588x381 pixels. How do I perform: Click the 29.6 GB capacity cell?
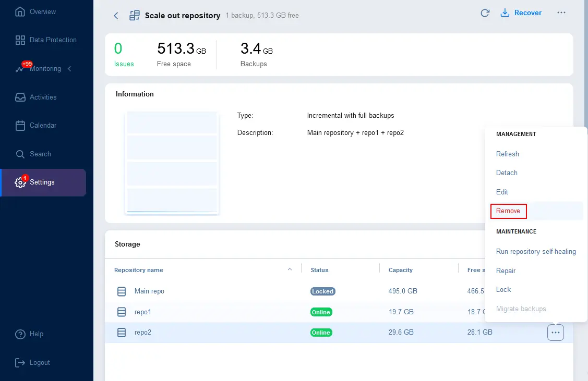point(401,333)
